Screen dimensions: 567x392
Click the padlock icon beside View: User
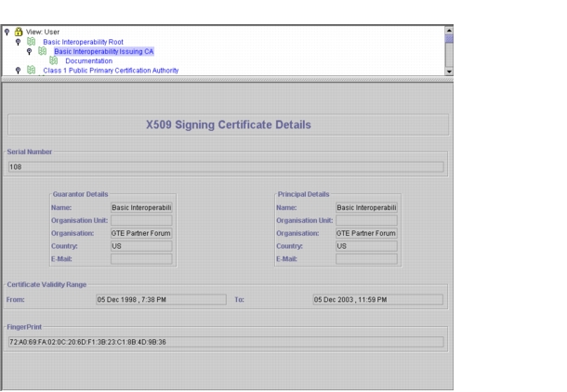point(19,32)
